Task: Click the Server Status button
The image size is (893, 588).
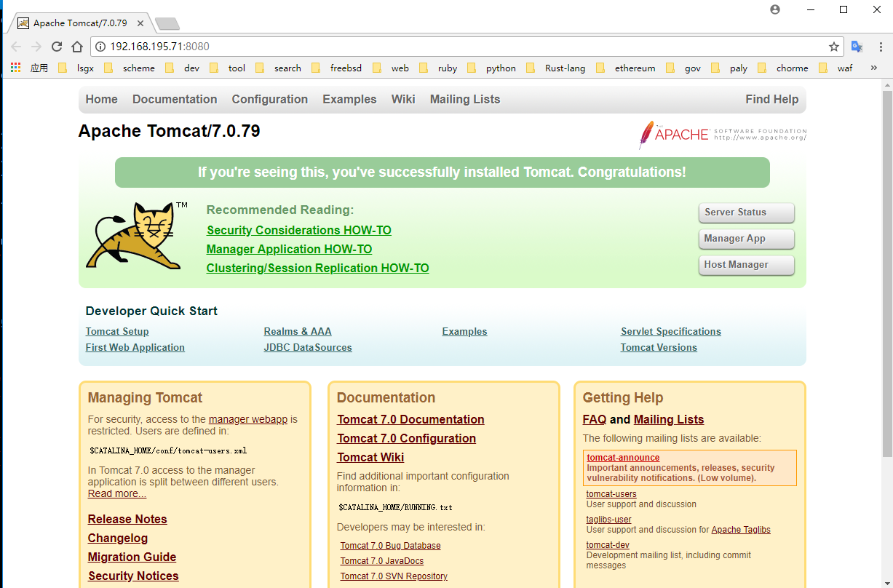Action: [x=746, y=212]
